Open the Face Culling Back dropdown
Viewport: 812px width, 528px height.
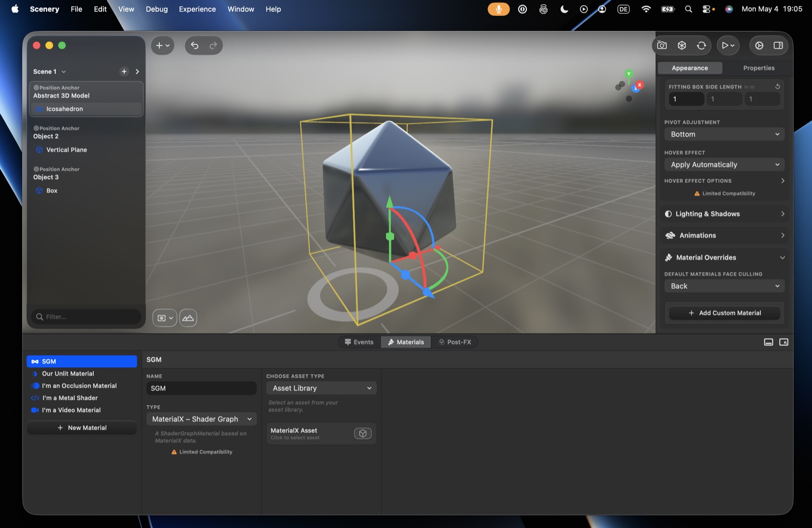point(724,286)
